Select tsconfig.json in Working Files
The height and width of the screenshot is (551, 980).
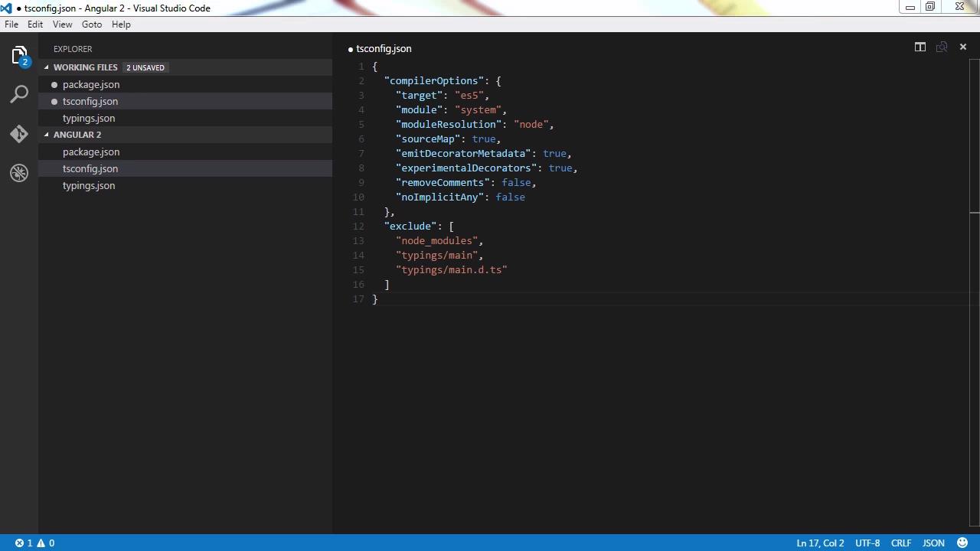click(x=185, y=101)
